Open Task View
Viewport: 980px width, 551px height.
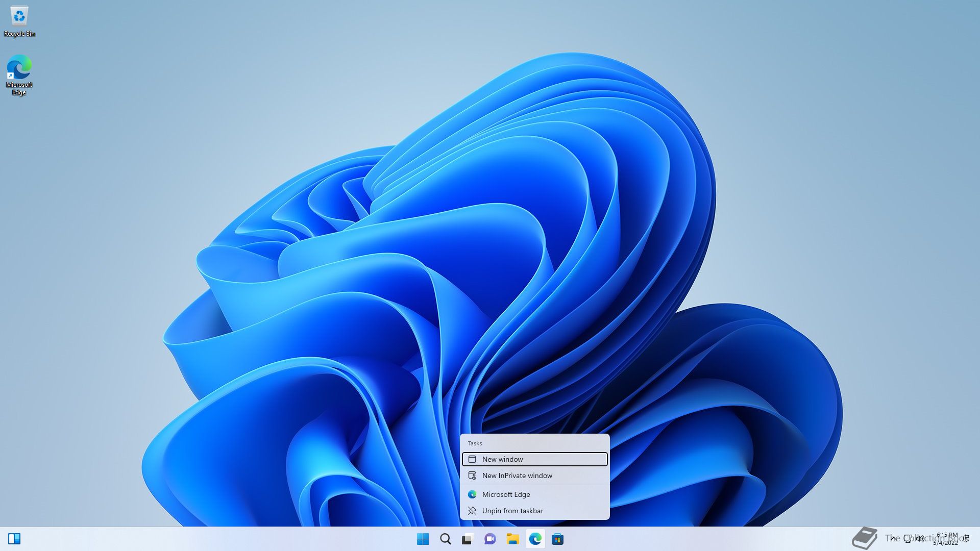(468, 539)
